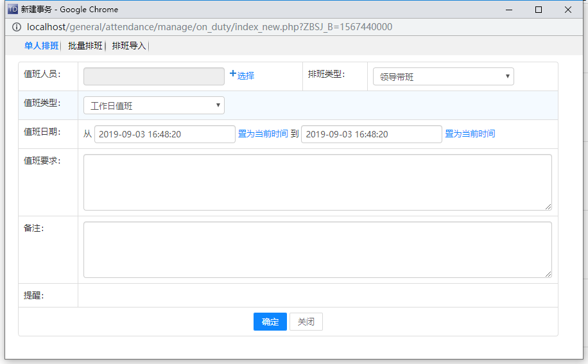Viewport: 588px width, 364px height.
Task: Select the localhost URL in address bar
Action: (209, 27)
